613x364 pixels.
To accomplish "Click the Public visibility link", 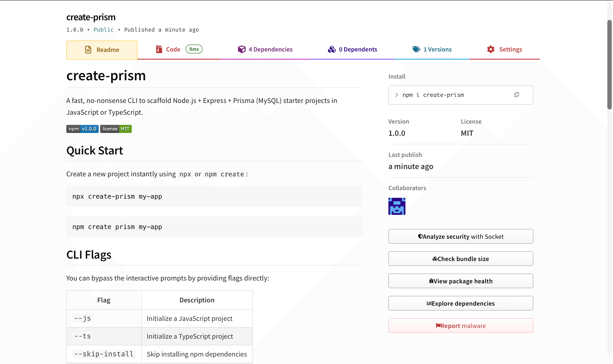I will 104,30.
